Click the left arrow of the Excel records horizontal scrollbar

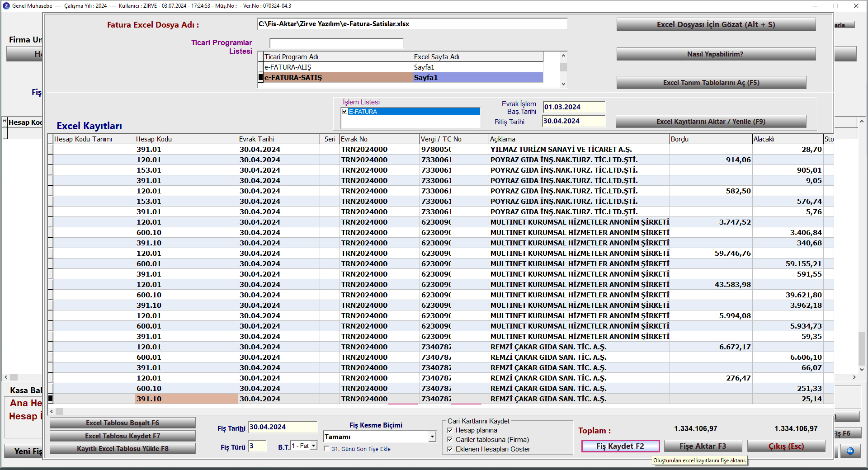point(52,411)
